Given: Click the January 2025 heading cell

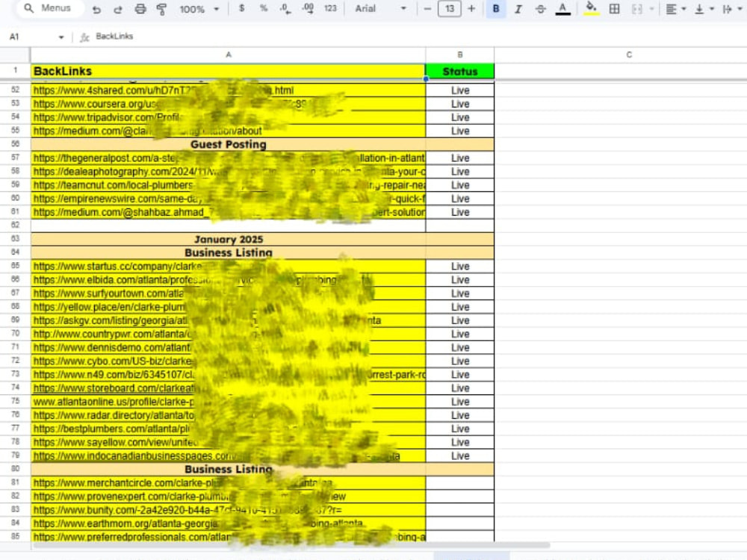Looking at the screenshot, I should [228, 239].
